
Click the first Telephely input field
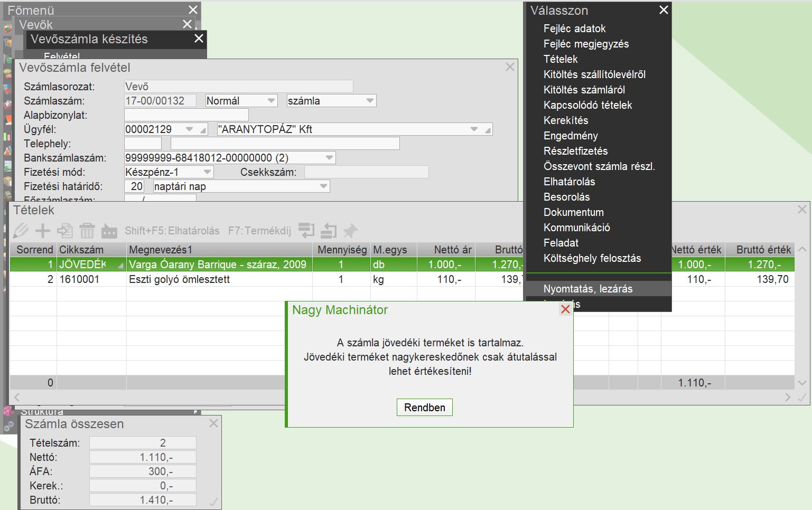[x=143, y=143]
